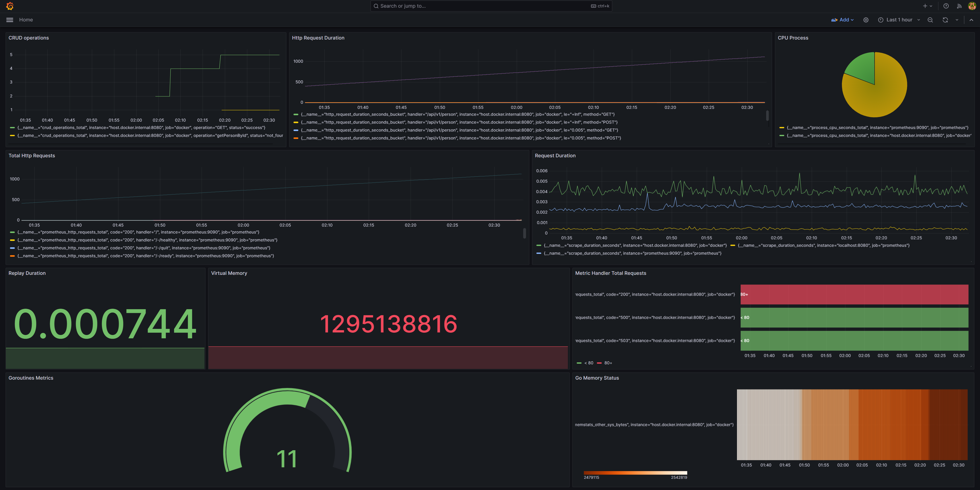Open the help question mark icon
The height and width of the screenshot is (490, 980).
click(946, 6)
